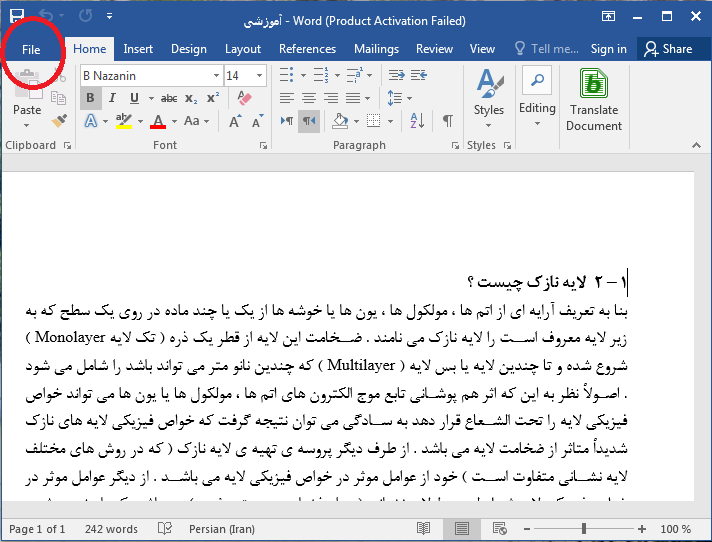Viewport: 712px width, 542px height.
Task: Click the Decrease Indent icon
Action: coord(419,75)
